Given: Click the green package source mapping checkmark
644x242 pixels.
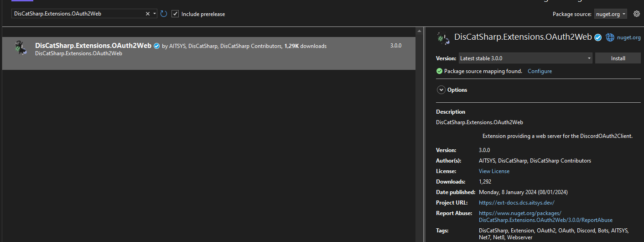Looking at the screenshot, I should 439,71.
